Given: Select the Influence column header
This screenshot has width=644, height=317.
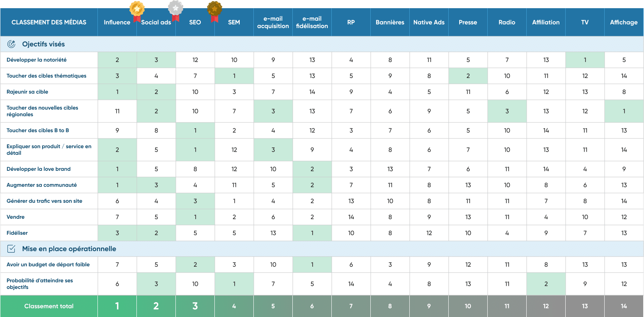Looking at the screenshot, I should coord(117,23).
